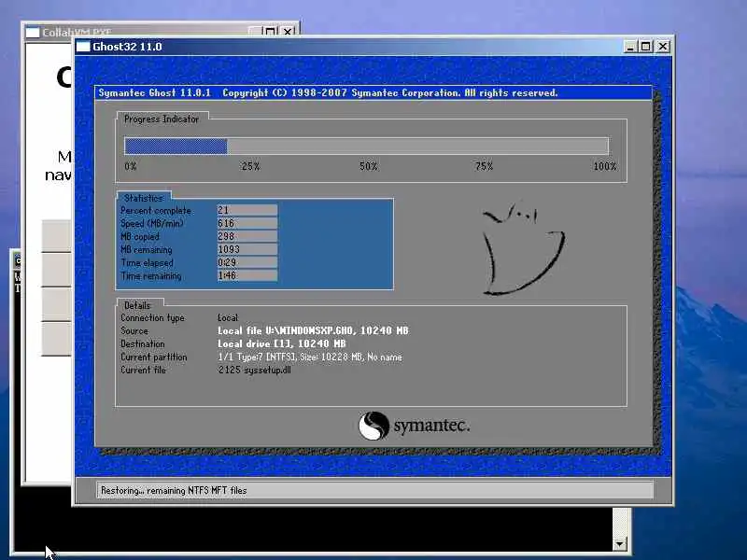Click Speed (MB/min) value 616
The image size is (747, 560).
click(x=247, y=223)
